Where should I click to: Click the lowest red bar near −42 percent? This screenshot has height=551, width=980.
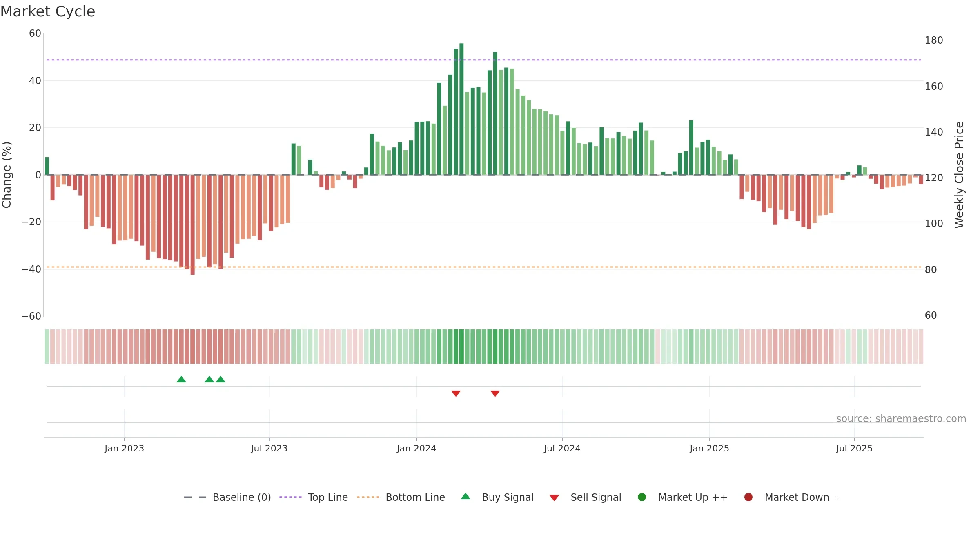[193, 225]
